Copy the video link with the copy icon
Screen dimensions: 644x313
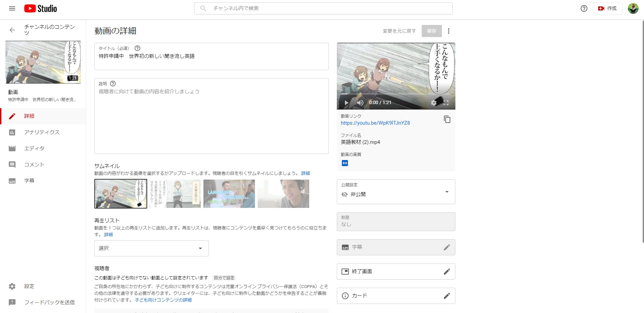click(x=447, y=119)
